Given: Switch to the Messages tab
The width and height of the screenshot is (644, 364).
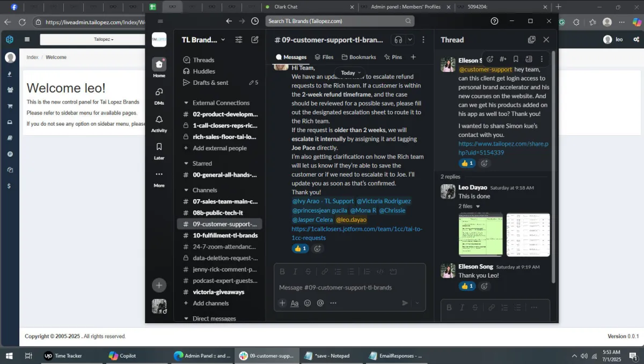Looking at the screenshot, I should point(291,57).
